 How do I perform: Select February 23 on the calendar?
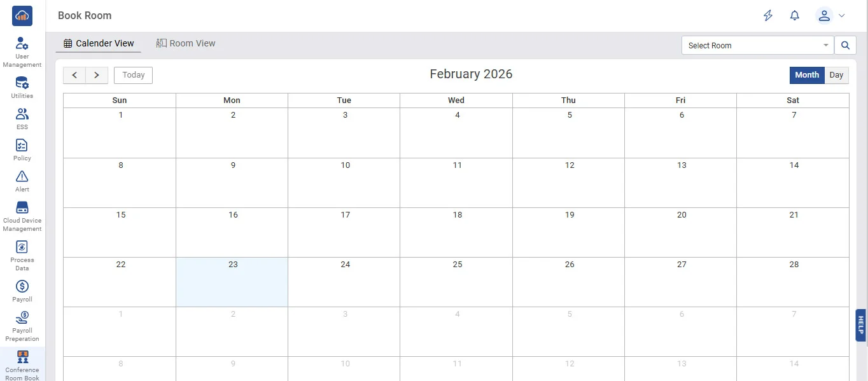point(232,282)
